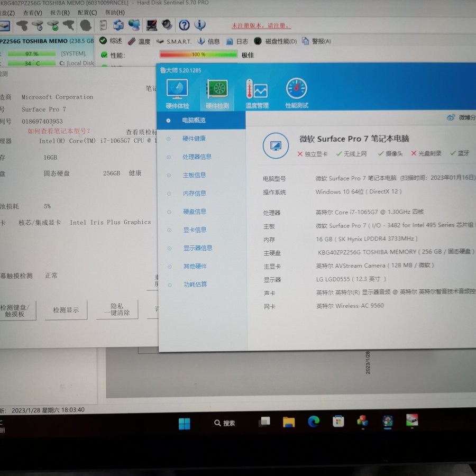The image size is (476, 476).
Task: Open the 查看(V) menu
Action: point(32,13)
